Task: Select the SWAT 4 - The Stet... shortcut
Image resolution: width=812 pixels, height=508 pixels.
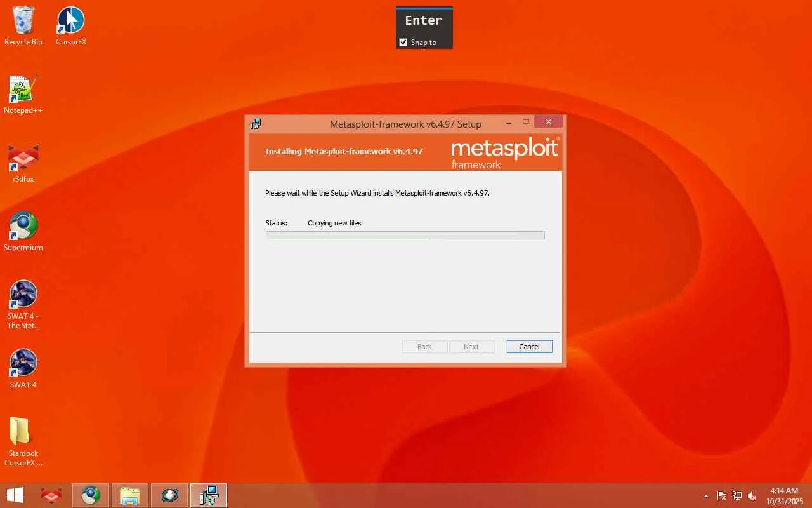Action: pyautogui.click(x=23, y=305)
